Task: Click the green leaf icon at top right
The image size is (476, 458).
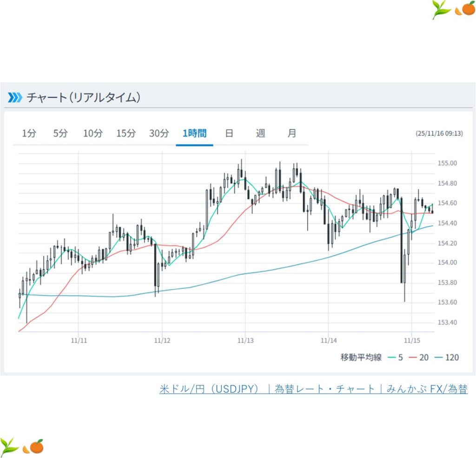Action: (441, 9)
